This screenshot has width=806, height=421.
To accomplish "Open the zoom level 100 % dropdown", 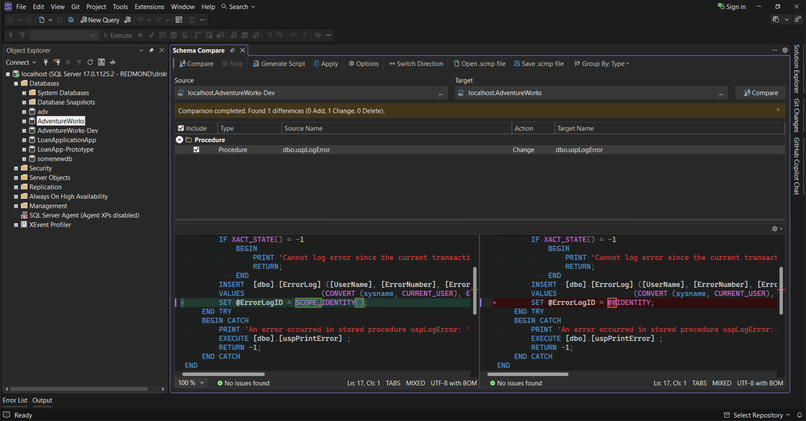I will [x=191, y=383].
